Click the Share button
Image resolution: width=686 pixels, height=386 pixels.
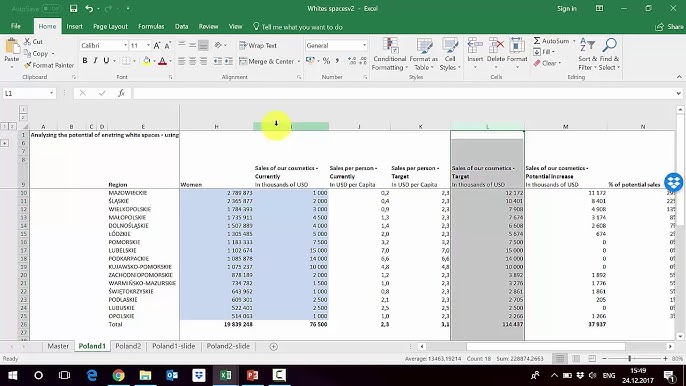point(669,27)
